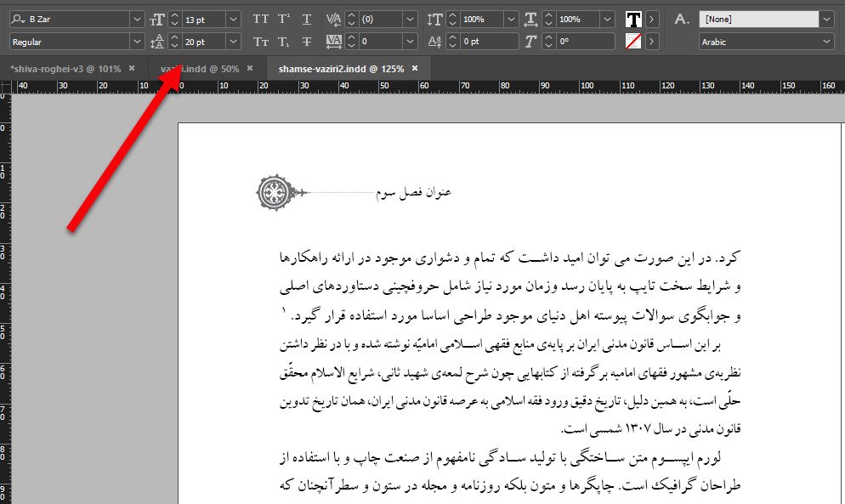Click the font search magnifier icon
845x504 pixels.
19,19
